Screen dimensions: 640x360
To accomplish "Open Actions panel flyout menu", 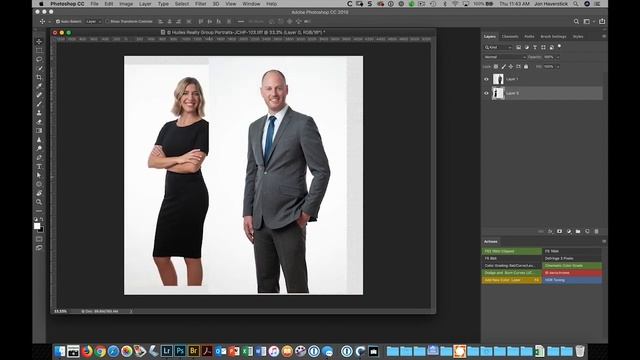I will [x=604, y=241].
